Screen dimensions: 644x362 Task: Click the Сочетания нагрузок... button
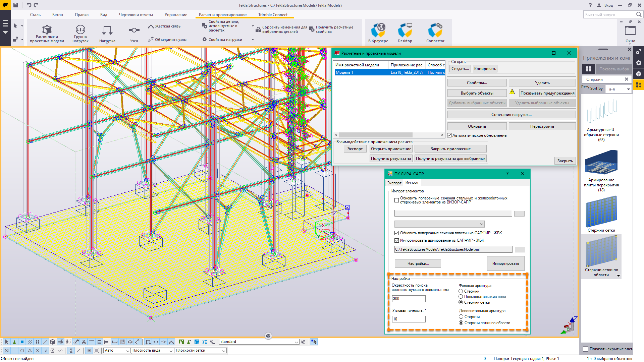pyautogui.click(x=511, y=115)
